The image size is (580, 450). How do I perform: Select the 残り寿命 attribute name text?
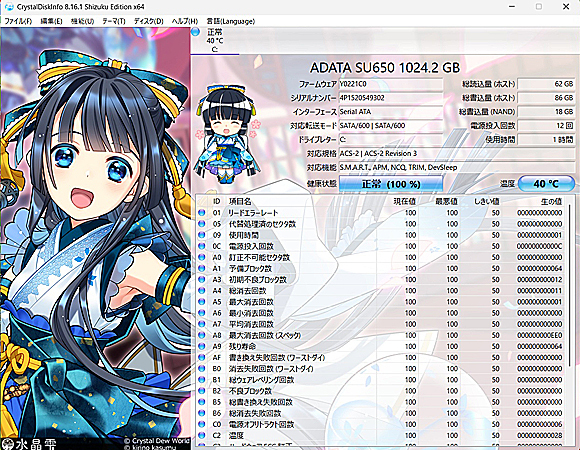click(242, 346)
